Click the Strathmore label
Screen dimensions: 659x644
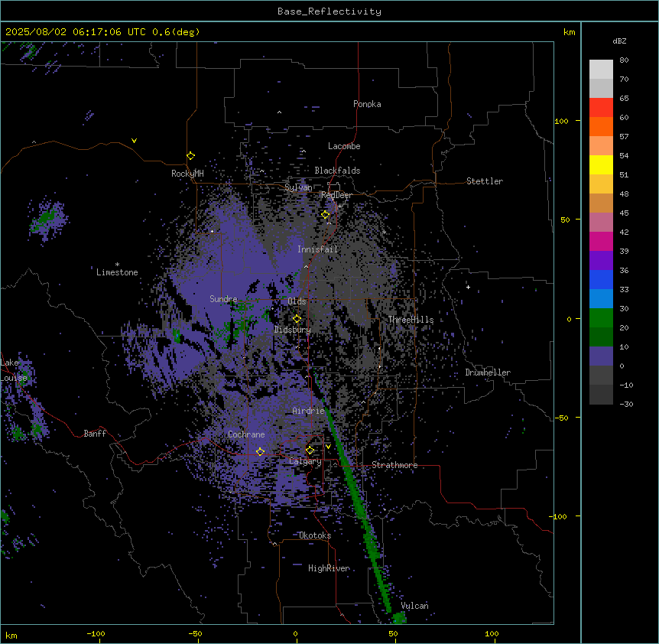[x=394, y=465]
